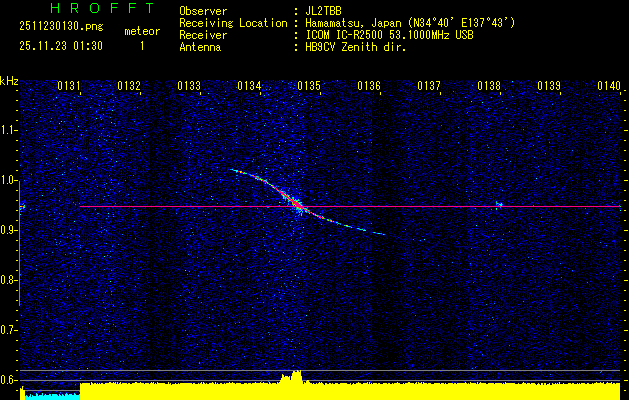Click the cyan power segment at bottom left
Screen dimensions: 629x400
tap(50, 395)
